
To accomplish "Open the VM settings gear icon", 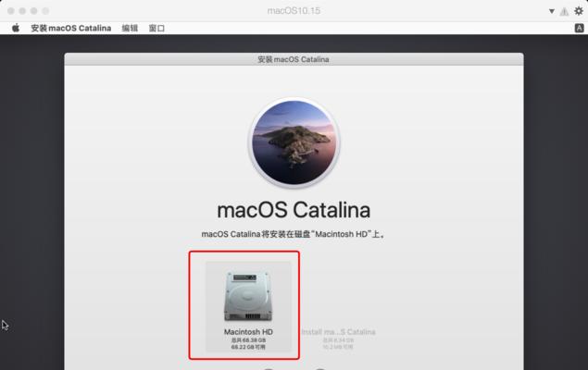I will pyautogui.click(x=579, y=11).
